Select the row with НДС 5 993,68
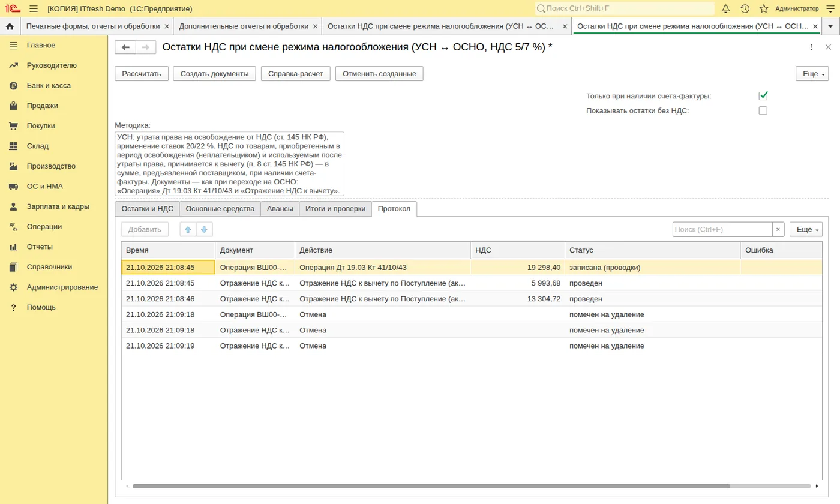 tap(472, 283)
